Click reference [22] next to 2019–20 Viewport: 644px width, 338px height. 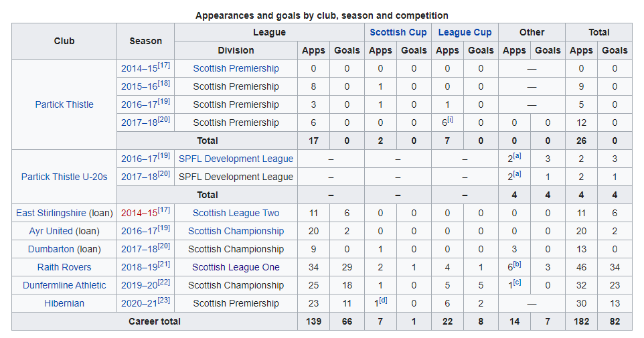click(x=164, y=282)
